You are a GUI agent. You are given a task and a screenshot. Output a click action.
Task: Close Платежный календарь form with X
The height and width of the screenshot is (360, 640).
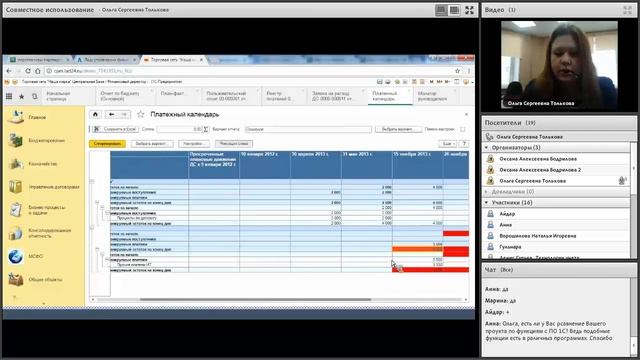point(466,114)
